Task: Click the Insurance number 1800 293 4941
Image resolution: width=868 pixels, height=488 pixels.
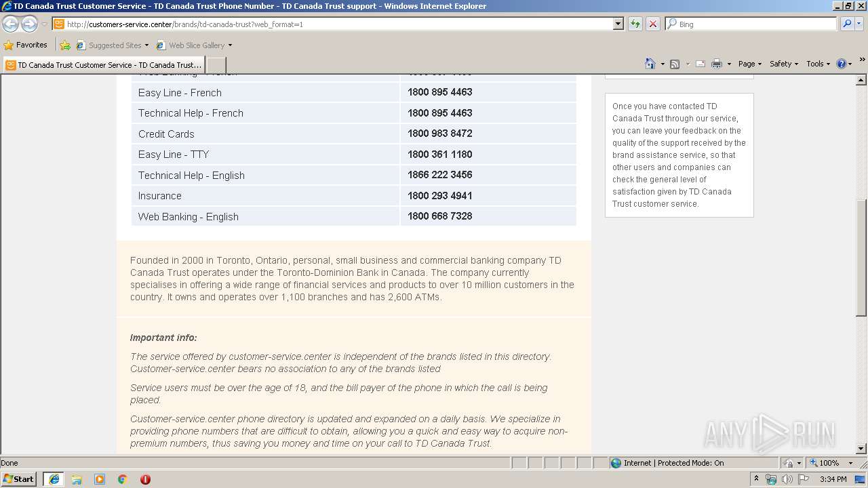Action: click(x=440, y=196)
